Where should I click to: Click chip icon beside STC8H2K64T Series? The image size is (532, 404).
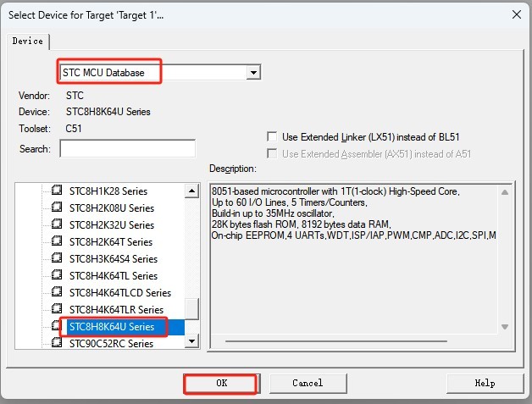click(57, 241)
